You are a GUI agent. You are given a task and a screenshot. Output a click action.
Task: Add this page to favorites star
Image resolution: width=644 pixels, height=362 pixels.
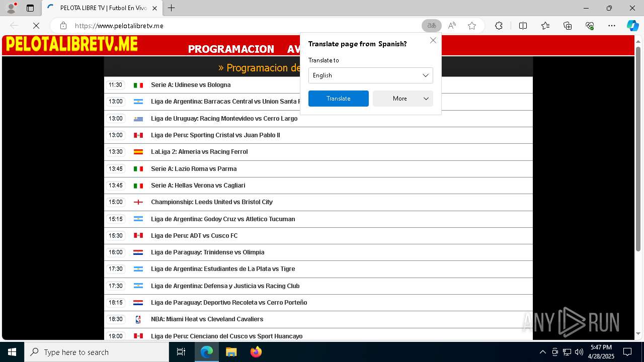point(472,26)
